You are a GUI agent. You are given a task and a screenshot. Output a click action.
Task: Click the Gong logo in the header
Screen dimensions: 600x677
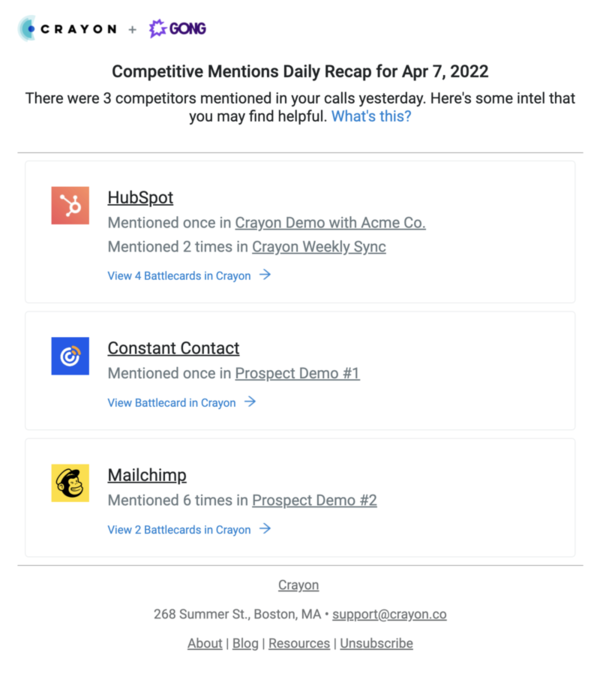click(x=178, y=29)
